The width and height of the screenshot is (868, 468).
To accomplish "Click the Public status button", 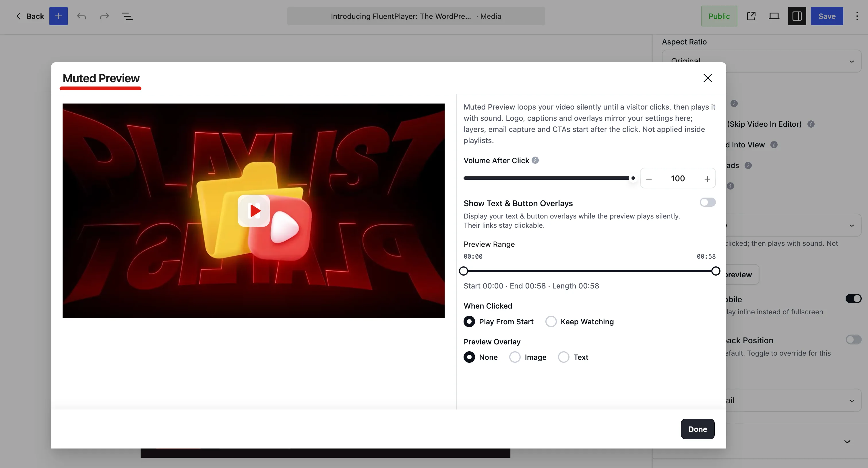I will (x=719, y=16).
